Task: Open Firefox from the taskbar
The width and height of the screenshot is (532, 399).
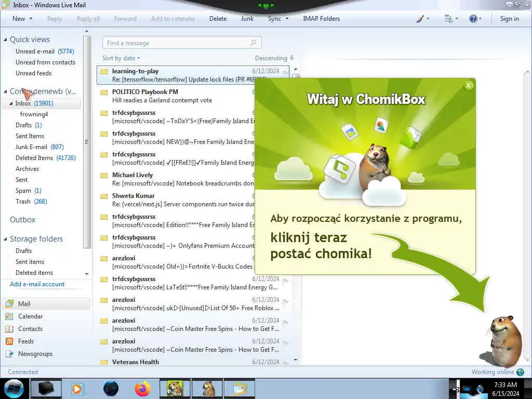Action: pos(142,389)
